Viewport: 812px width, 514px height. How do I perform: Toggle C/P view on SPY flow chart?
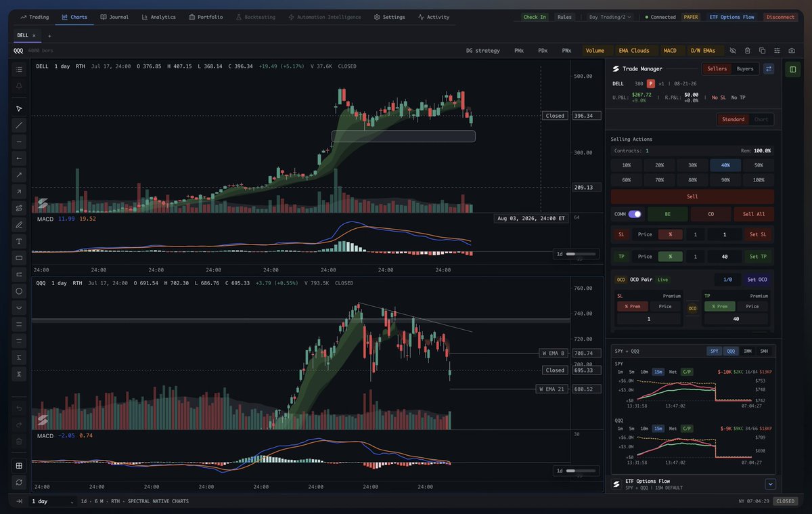pos(687,371)
